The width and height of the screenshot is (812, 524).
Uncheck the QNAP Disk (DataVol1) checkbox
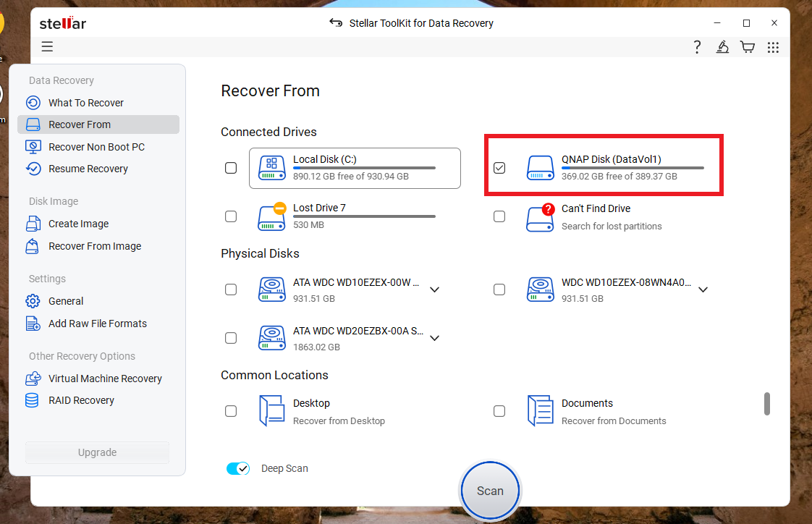click(x=499, y=168)
